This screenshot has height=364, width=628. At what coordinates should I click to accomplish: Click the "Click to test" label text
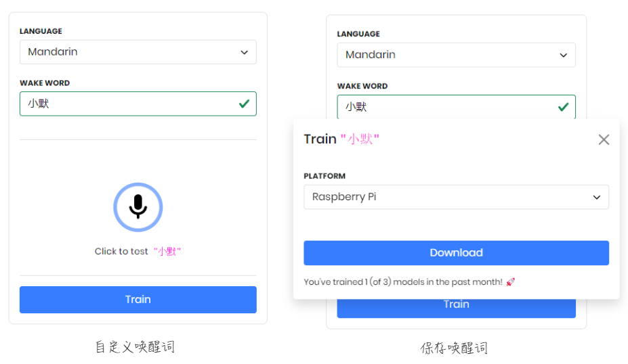click(x=121, y=251)
